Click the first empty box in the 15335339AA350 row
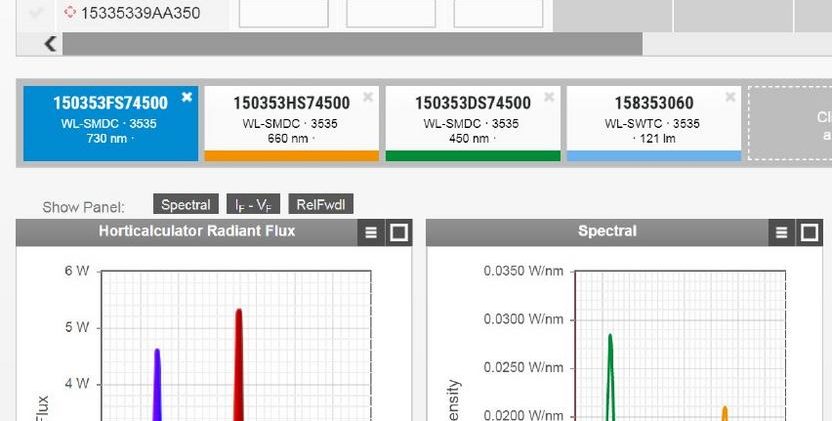 pos(283,13)
